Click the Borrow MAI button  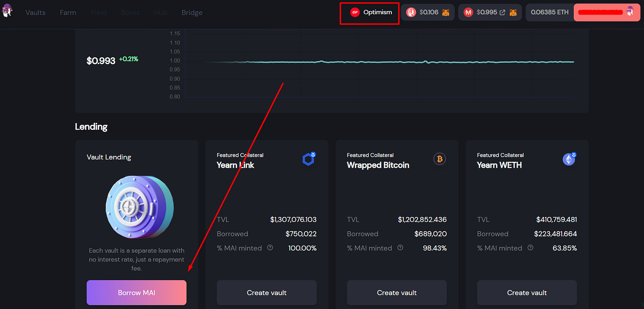[136, 293]
